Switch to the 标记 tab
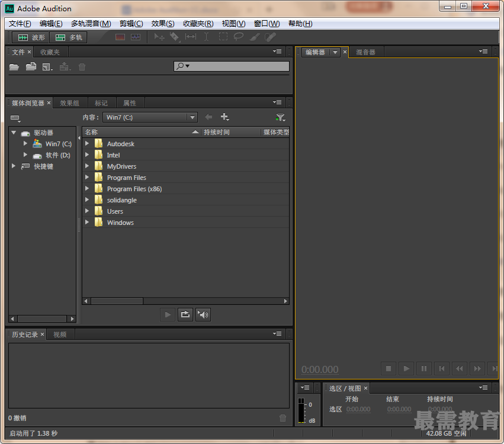Image resolution: width=504 pixels, height=444 pixels. click(x=101, y=103)
